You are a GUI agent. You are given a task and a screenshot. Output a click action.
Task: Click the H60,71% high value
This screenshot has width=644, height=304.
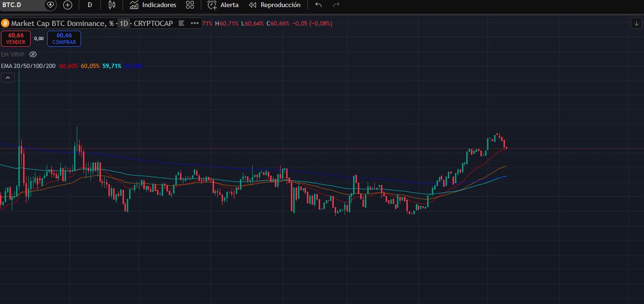pos(228,24)
